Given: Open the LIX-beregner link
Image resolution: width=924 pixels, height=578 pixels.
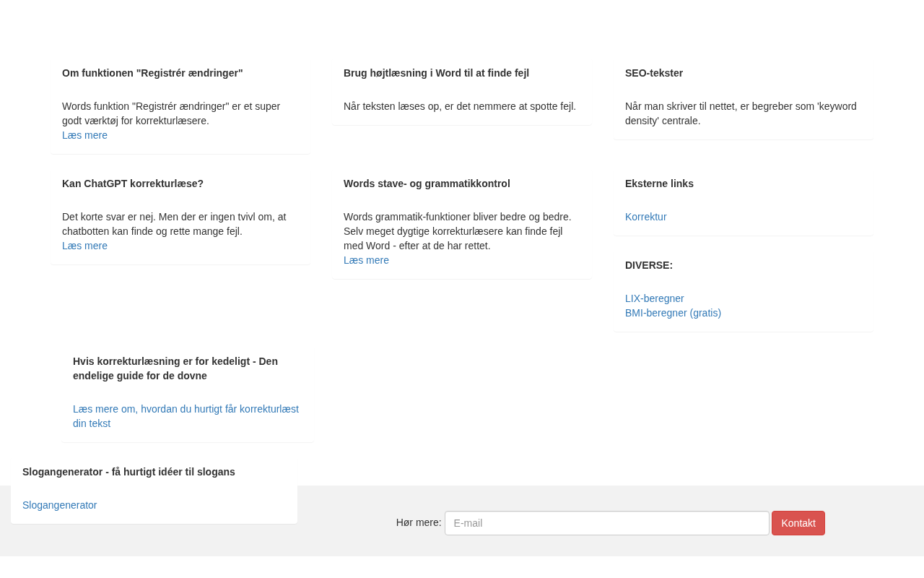Looking at the screenshot, I should pyautogui.click(x=654, y=298).
